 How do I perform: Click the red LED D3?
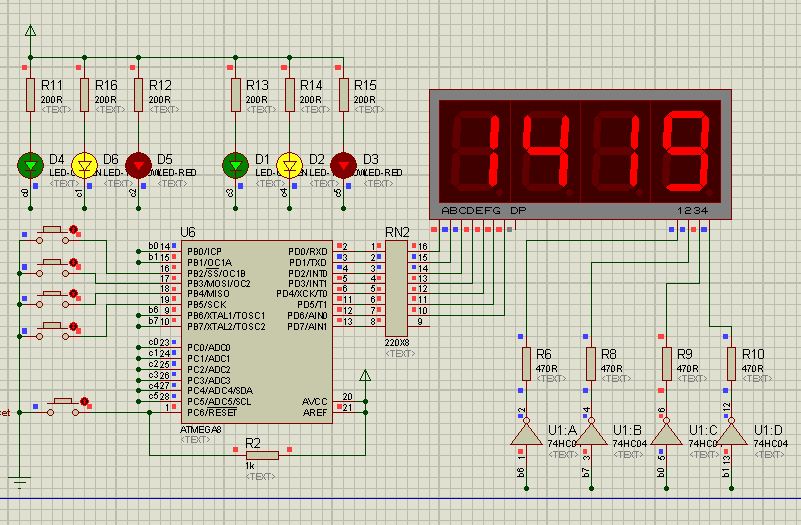click(x=344, y=164)
